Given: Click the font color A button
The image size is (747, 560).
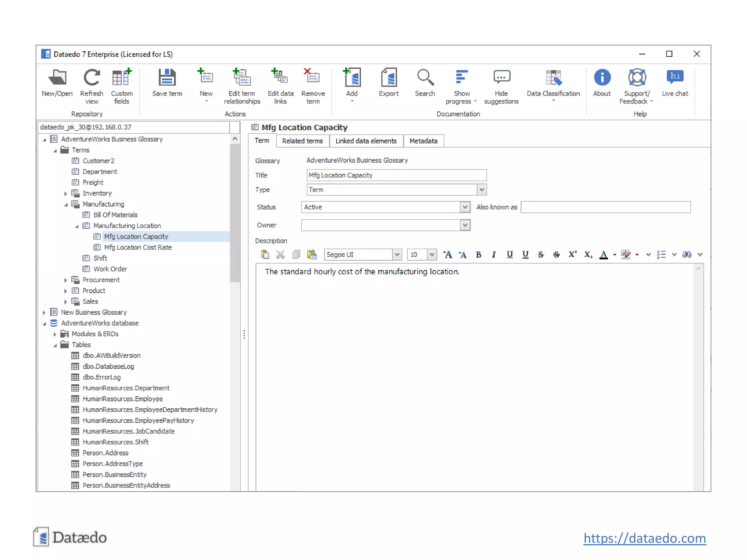Looking at the screenshot, I should (603, 254).
